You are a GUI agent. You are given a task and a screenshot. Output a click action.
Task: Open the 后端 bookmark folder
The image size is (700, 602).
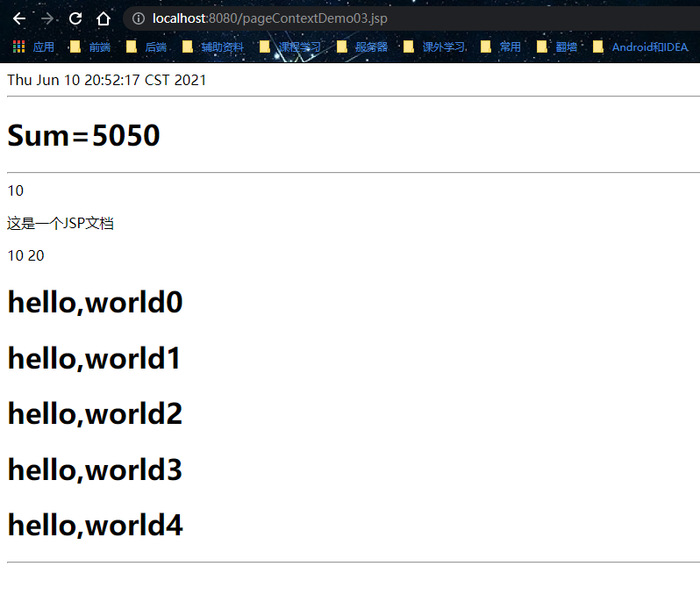point(146,47)
